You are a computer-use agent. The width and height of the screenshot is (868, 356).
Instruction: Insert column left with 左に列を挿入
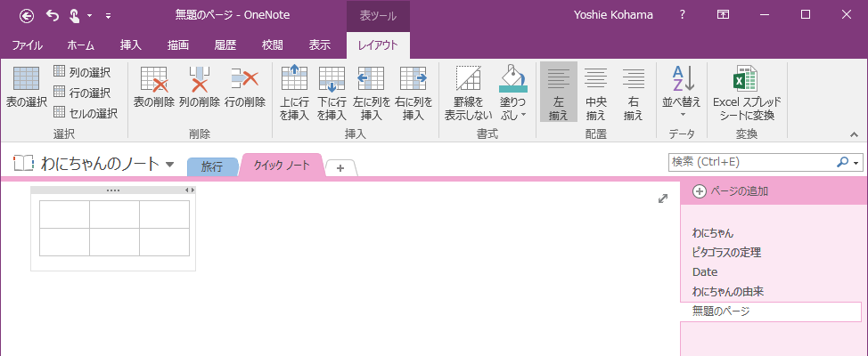(x=372, y=93)
